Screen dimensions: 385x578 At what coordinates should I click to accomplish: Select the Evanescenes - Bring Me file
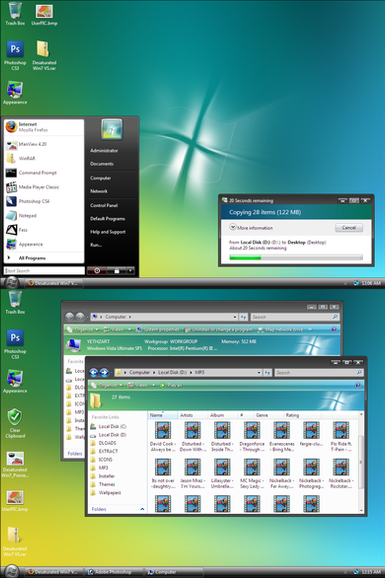click(x=281, y=437)
